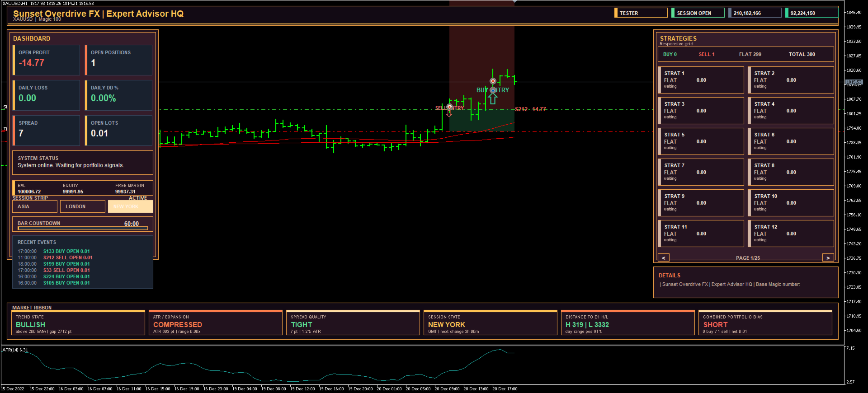Click the Bar Countdown progress bar

point(83,228)
